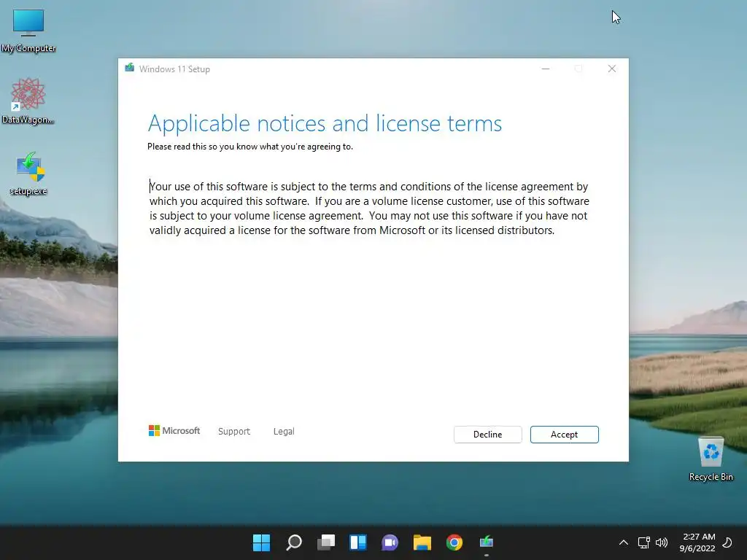Open volume control tray icon
Image resolution: width=747 pixels, height=560 pixels.
661,542
